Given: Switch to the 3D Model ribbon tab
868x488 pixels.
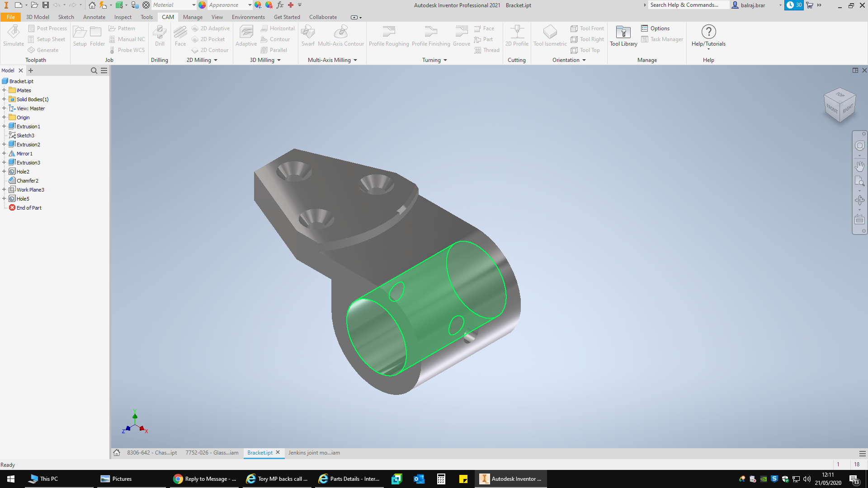Looking at the screenshot, I should 38,17.
